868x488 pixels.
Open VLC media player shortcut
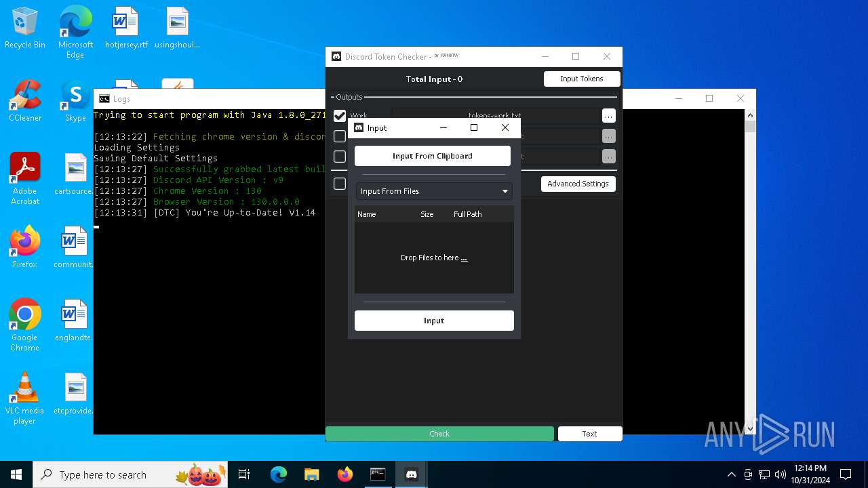point(25,399)
